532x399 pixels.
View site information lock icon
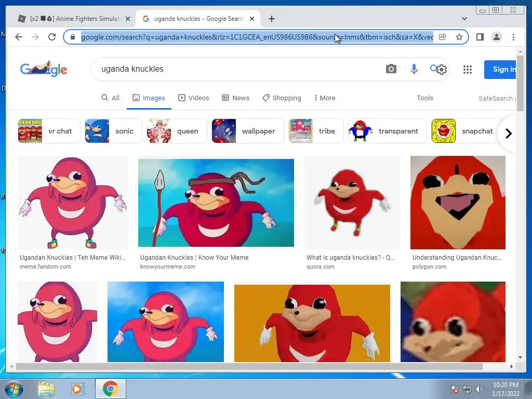[72, 37]
